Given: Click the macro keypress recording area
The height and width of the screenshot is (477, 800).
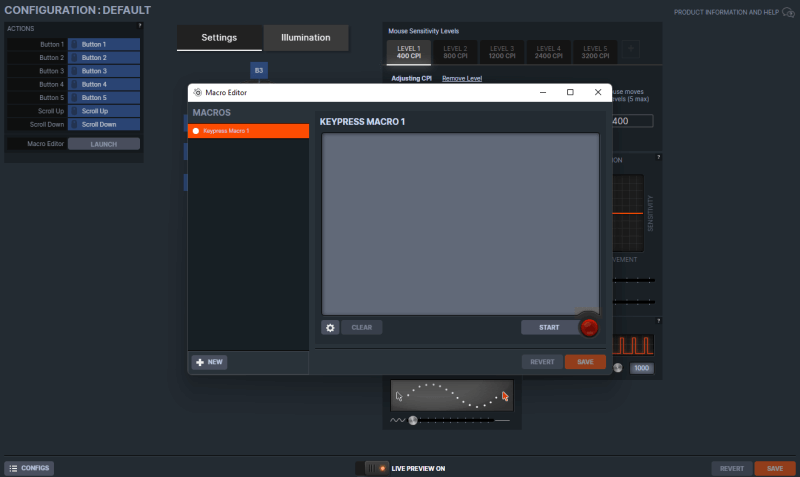Looking at the screenshot, I should click(460, 223).
